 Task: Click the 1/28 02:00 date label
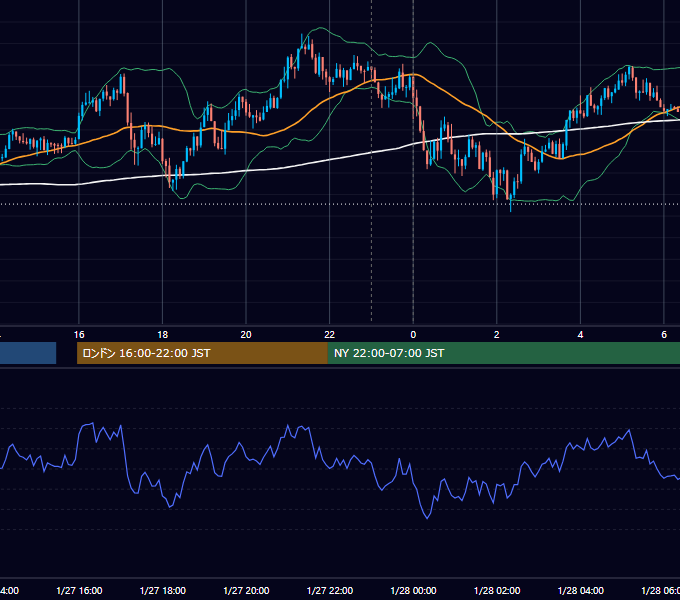coord(497,590)
